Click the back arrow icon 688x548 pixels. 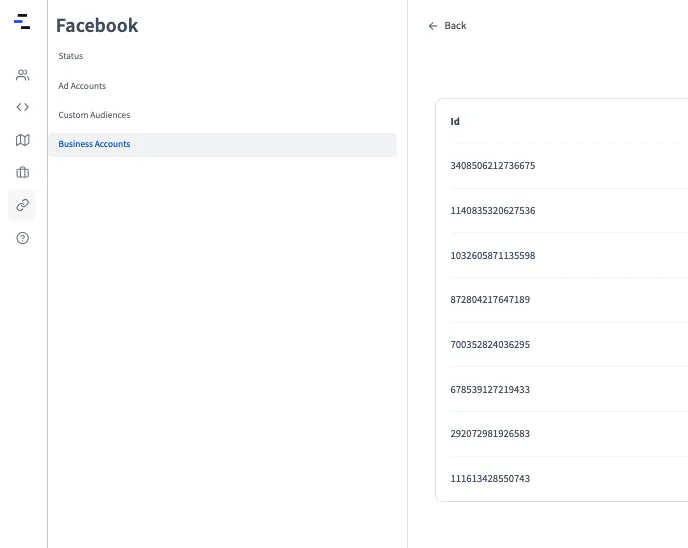point(433,26)
